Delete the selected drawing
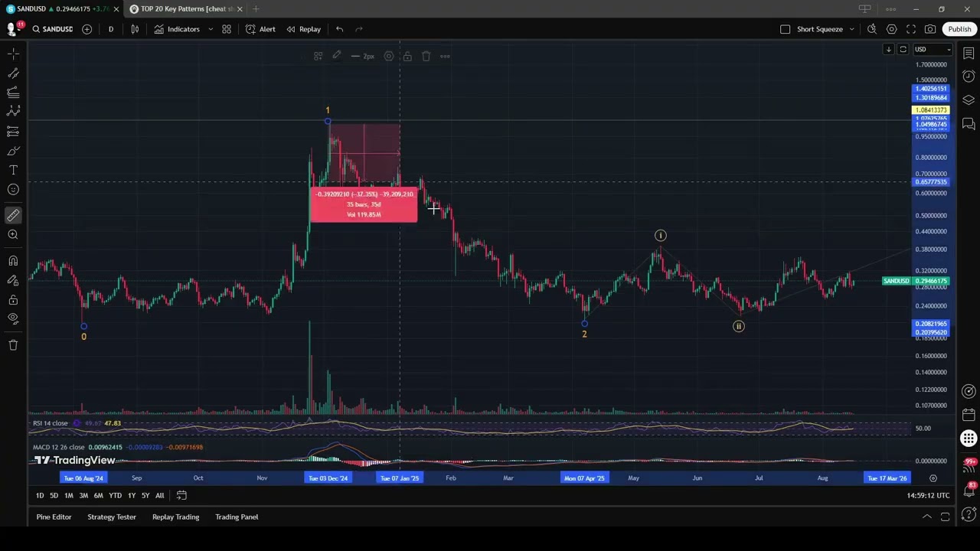The width and height of the screenshot is (980, 551). tap(426, 56)
